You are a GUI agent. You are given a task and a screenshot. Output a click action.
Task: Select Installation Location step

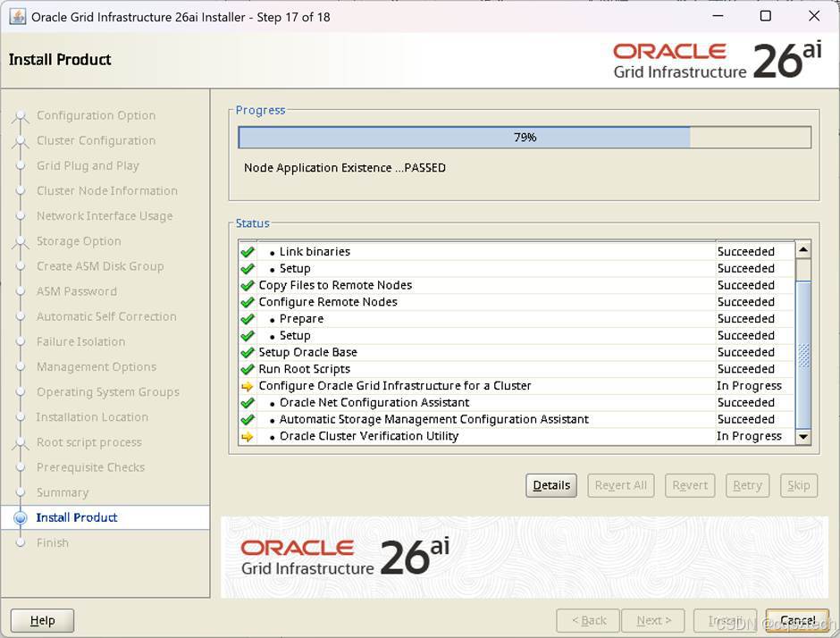pos(92,417)
